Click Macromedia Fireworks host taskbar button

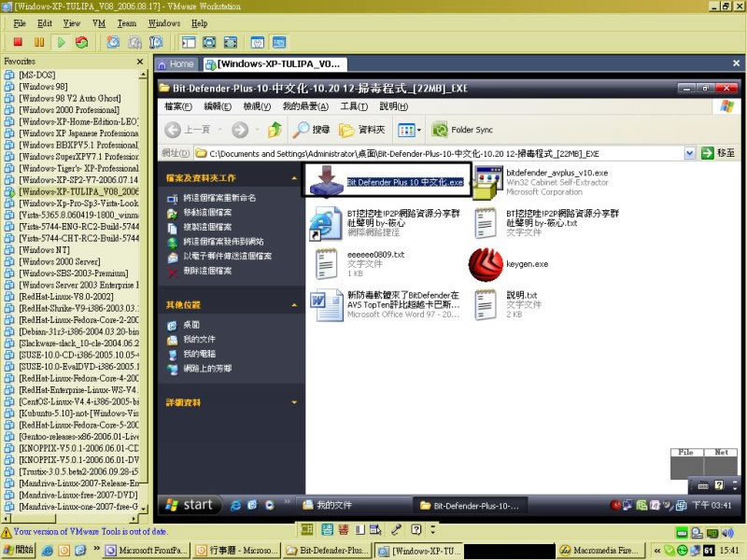[x=601, y=551]
